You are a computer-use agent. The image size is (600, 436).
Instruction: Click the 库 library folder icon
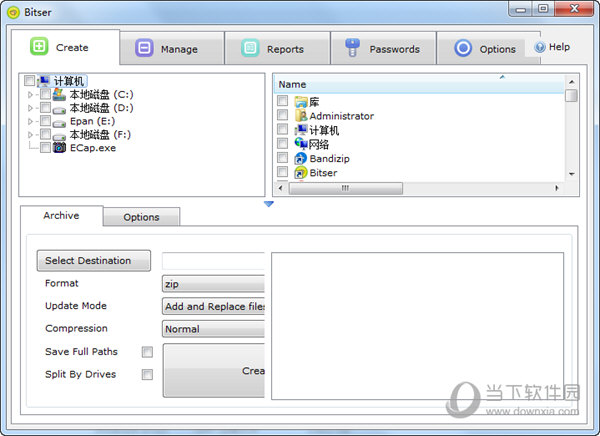[x=301, y=102]
